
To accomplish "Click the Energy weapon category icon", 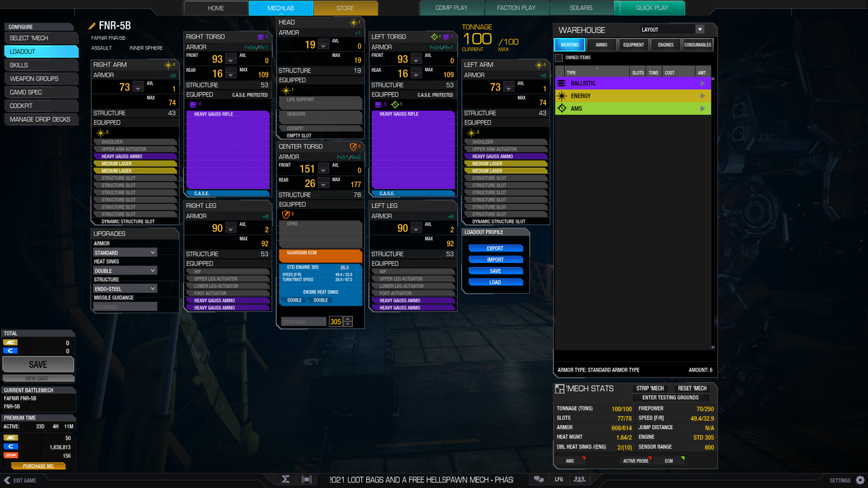I will pyautogui.click(x=561, y=96).
